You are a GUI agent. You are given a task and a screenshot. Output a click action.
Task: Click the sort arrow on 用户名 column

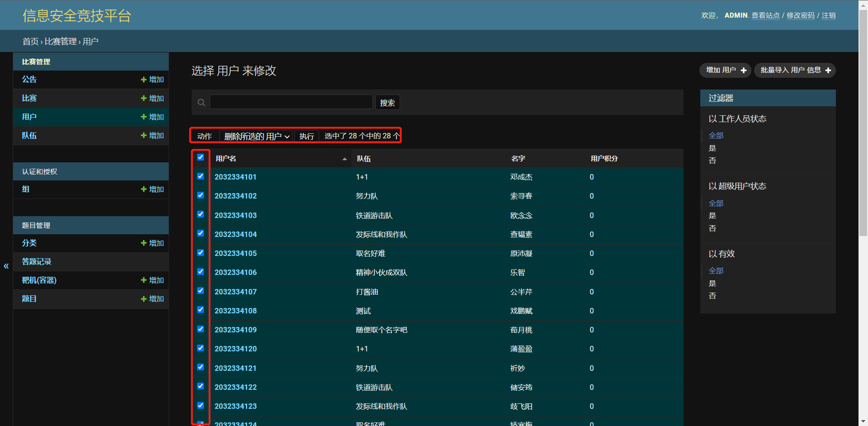(344, 159)
